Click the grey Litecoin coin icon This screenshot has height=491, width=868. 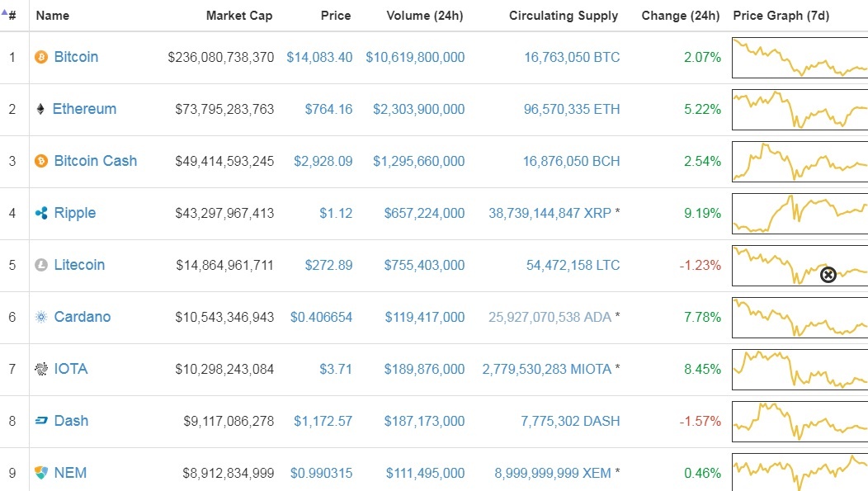coord(40,265)
